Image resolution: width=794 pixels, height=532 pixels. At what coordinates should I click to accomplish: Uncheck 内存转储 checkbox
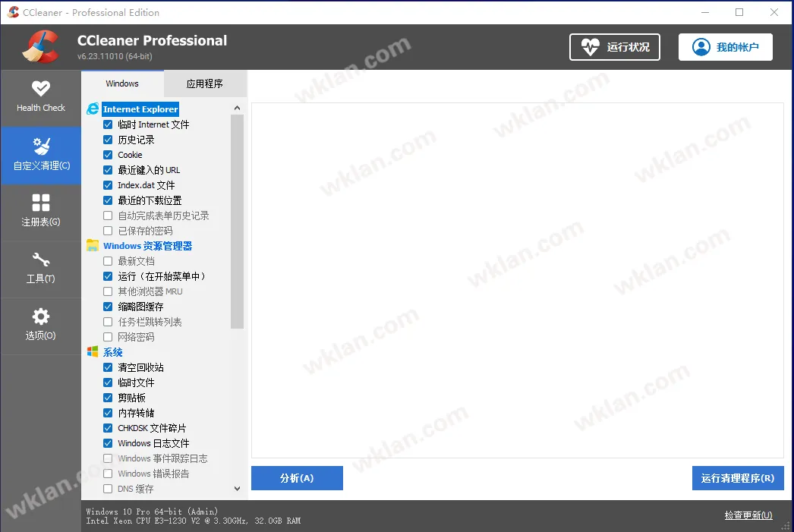point(108,413)
